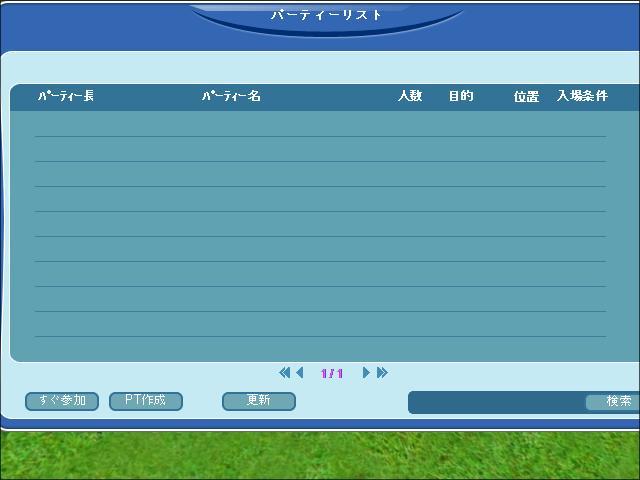Jump to the last page with double-right arrow
The height and width of the screenshot is (480, 640).
(382, 373)
